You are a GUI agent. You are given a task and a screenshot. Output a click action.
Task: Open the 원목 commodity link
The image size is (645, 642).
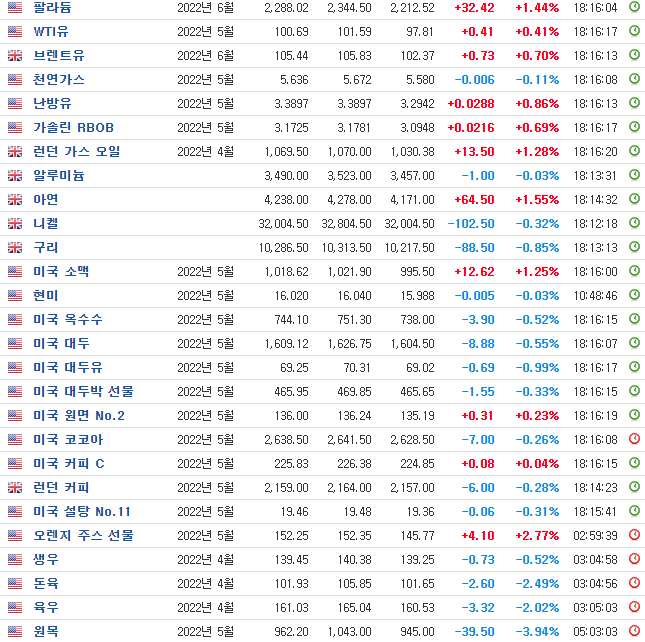tap(46, 631)
